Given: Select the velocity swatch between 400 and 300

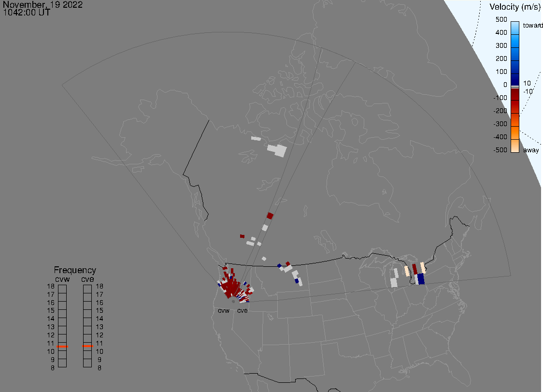Looking at the screenshot, I should [x=515, y=41].
